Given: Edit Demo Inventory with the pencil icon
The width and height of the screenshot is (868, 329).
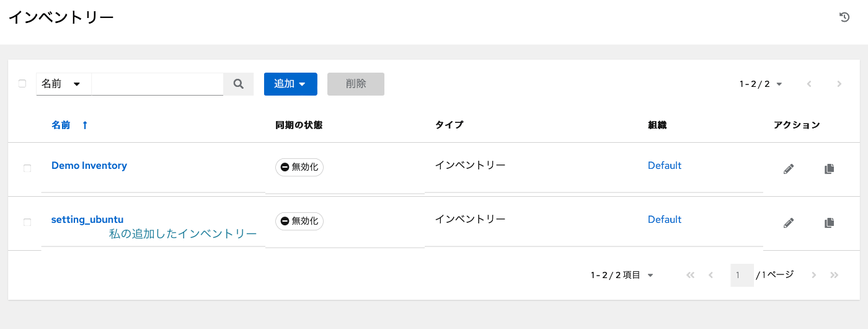Looking at the screenshot, I should pyautogui.click(x=789, y=169).
